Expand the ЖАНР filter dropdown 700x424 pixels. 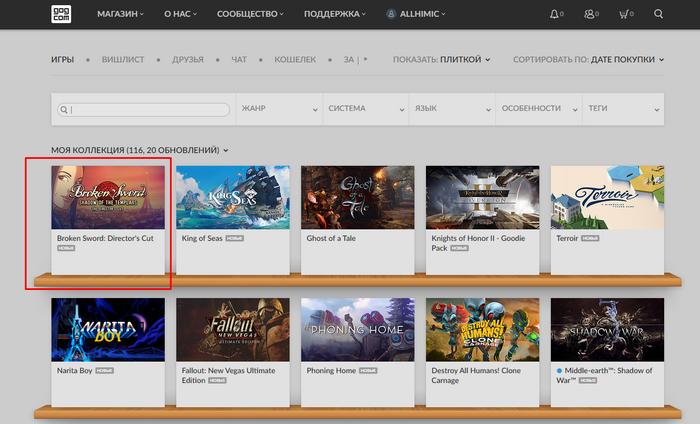(278, 108)
